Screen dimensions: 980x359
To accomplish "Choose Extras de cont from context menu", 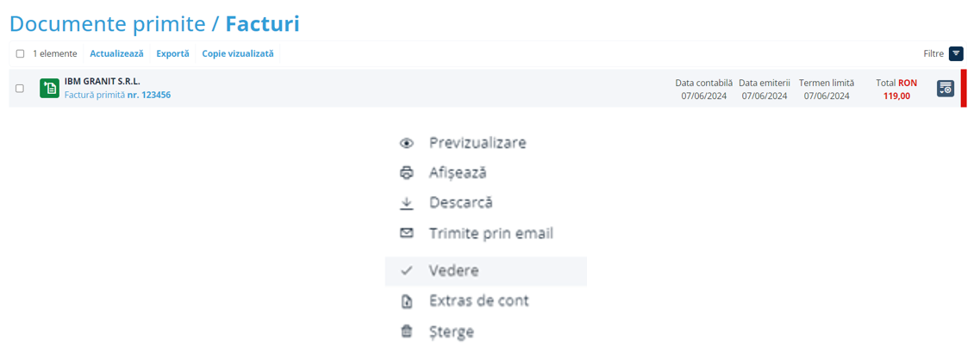I will point(478,301).
